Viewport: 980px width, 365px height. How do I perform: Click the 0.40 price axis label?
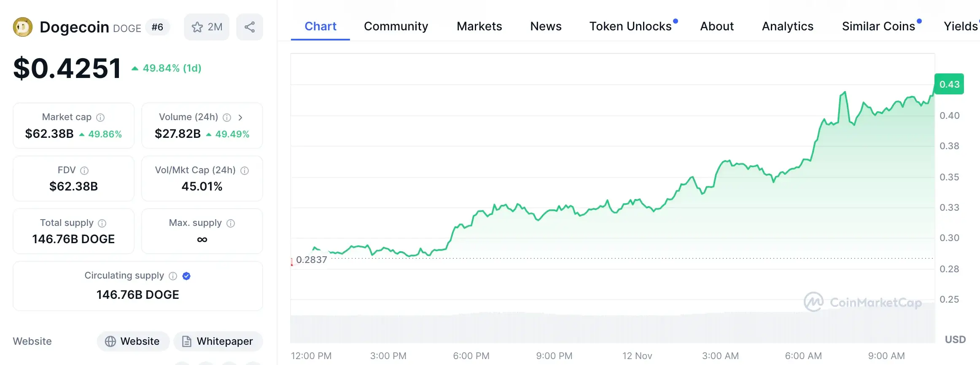(x=949, y=116)
